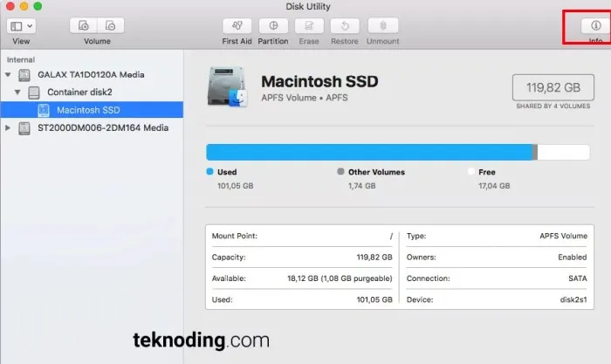Click the "APFS Volume • APFS" subtitle
Screen dimensions: 611x364
click(305, 98)
